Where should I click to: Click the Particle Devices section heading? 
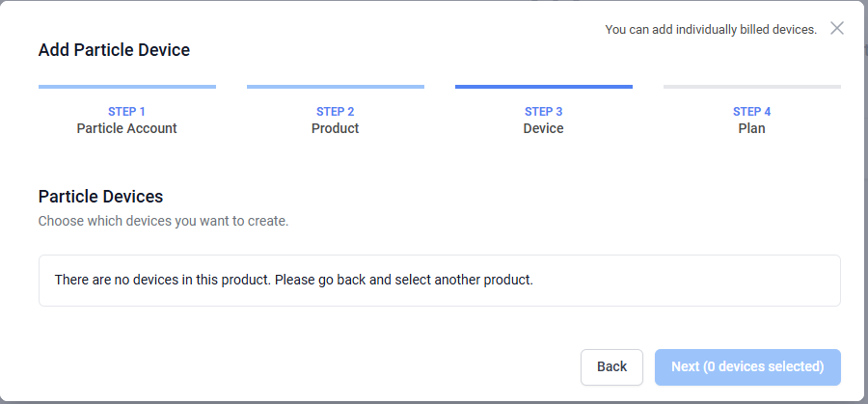(100, 197)
